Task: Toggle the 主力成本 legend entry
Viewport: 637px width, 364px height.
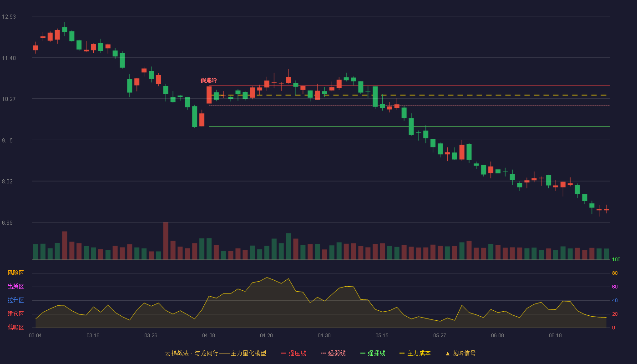Action: tap(415, 353)
